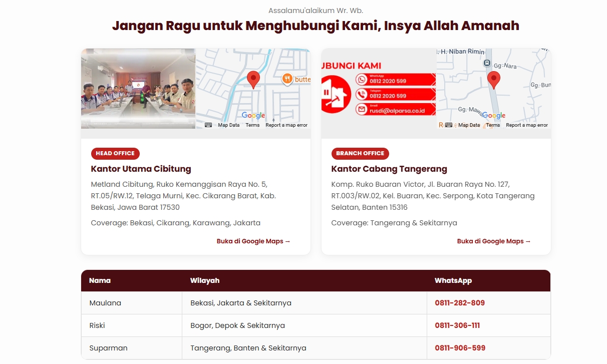Click the Komp. Ruko Buaran Victor address

[433, 196]
